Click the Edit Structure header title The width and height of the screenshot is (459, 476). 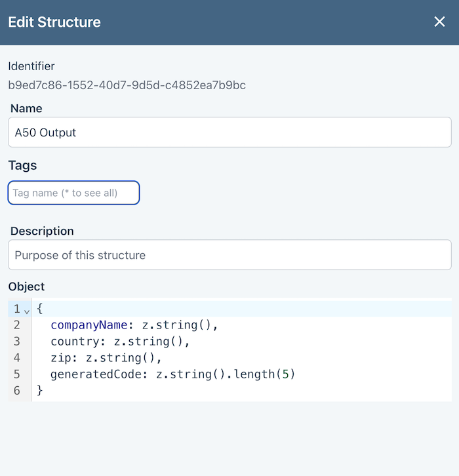(x=54, y=22)
